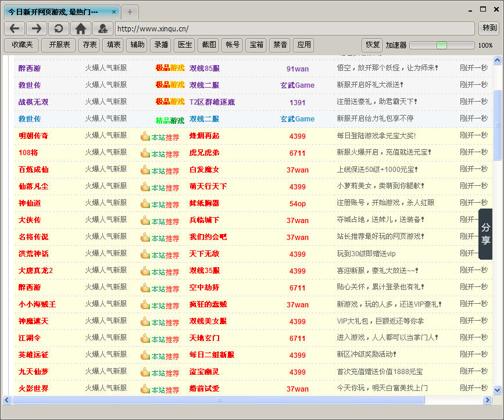Open the 收藏夹 favorites menu

coord(22,45)
